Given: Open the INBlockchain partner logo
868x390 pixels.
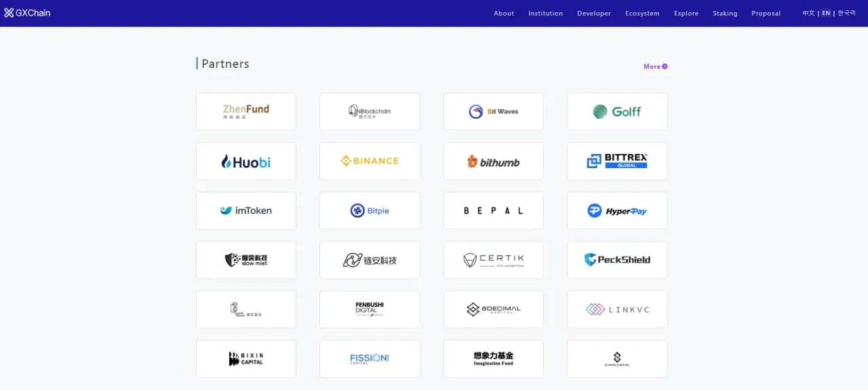Looking at the screenshot, I should [370, 112].
